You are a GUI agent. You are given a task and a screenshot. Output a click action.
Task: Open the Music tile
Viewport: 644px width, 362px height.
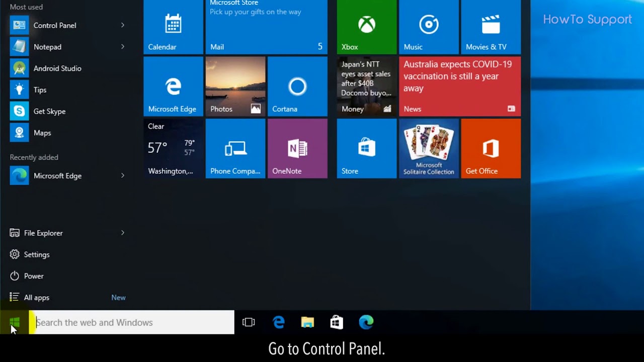(x=429, y=27)
